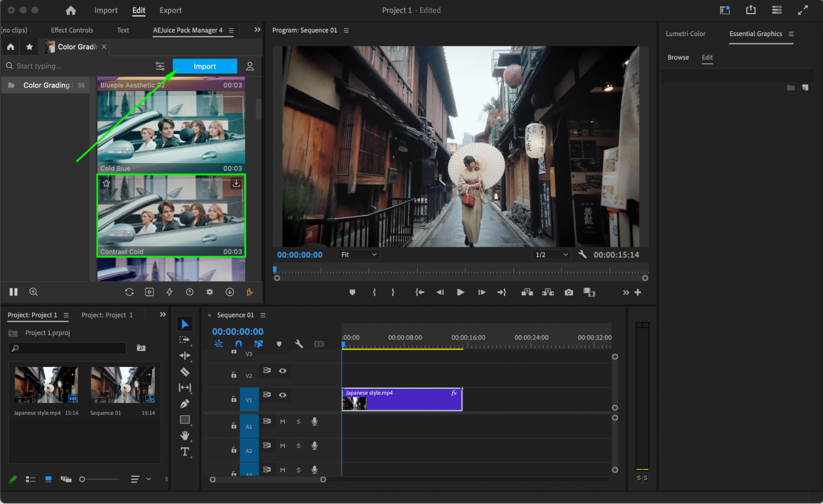Screen dimensions: 823x504
Task: Expand hidden panels with Project panel chevrons
Action: point(163,315)
